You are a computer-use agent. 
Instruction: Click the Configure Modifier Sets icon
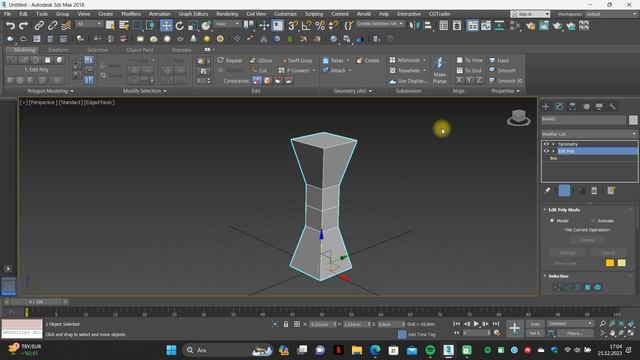click(611, 191)
